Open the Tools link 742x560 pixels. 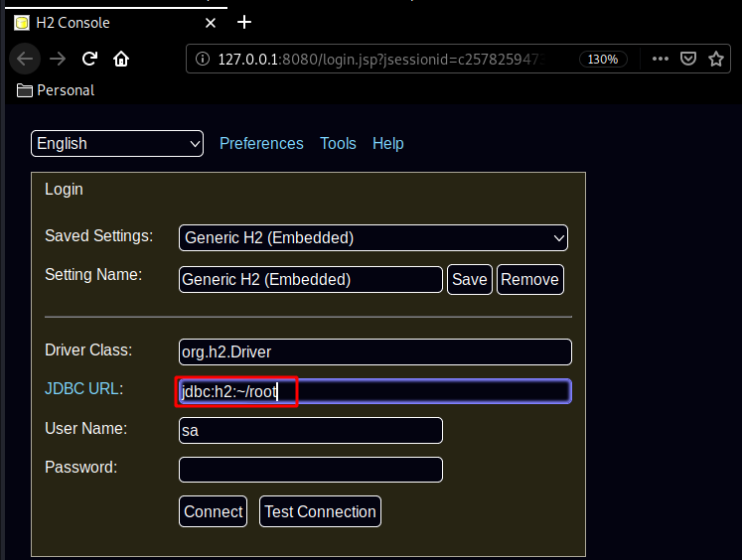[338, 144]
